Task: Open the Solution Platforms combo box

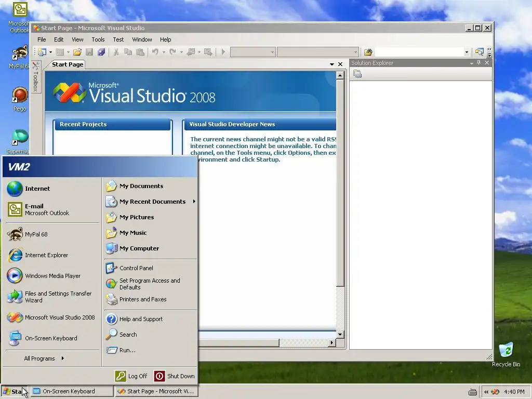Action: [x=318, y=52]
